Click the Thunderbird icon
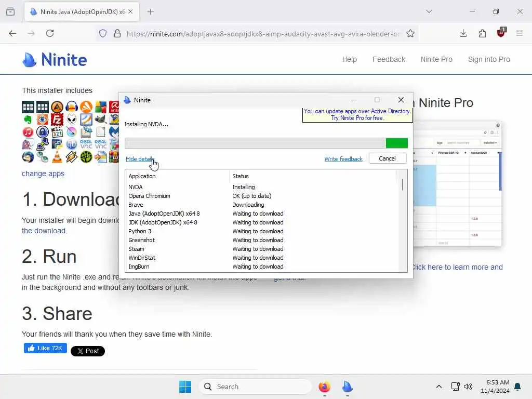This screenshot has height=399, width=532. point(28,157)
